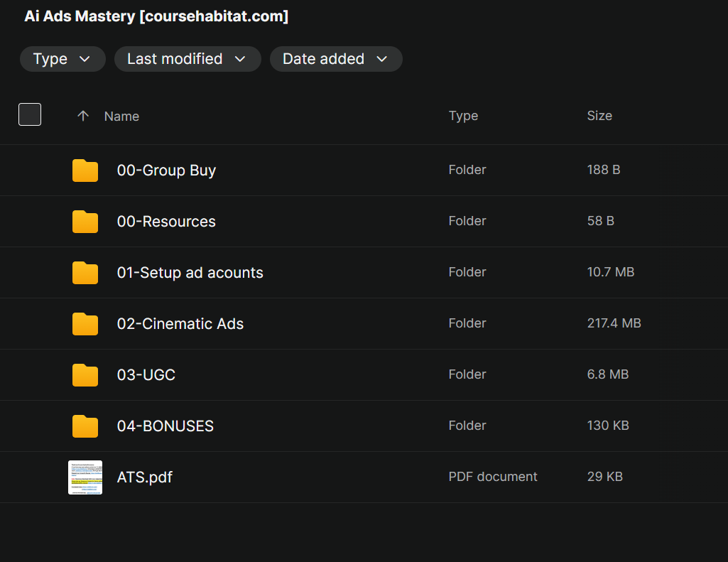Open the Type filter dropdown
This screenshot has width=728, height=562.
tap(63, 59)
